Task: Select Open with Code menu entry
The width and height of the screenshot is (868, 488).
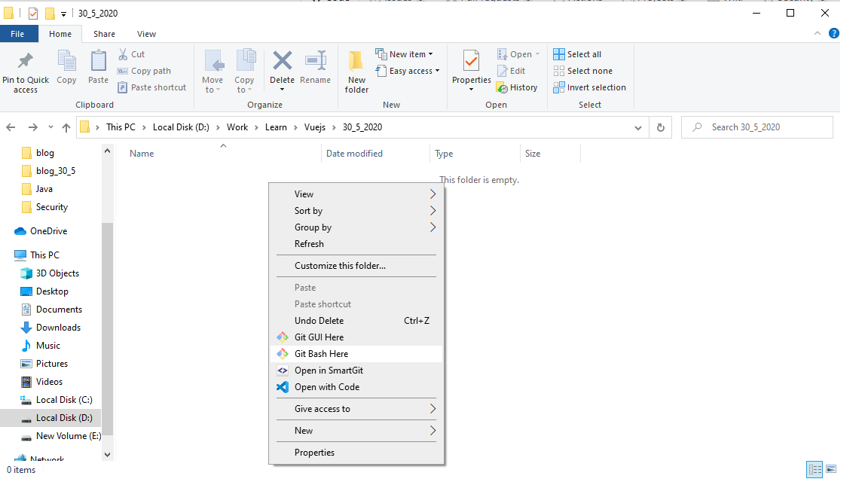Action: pos(326,387)
